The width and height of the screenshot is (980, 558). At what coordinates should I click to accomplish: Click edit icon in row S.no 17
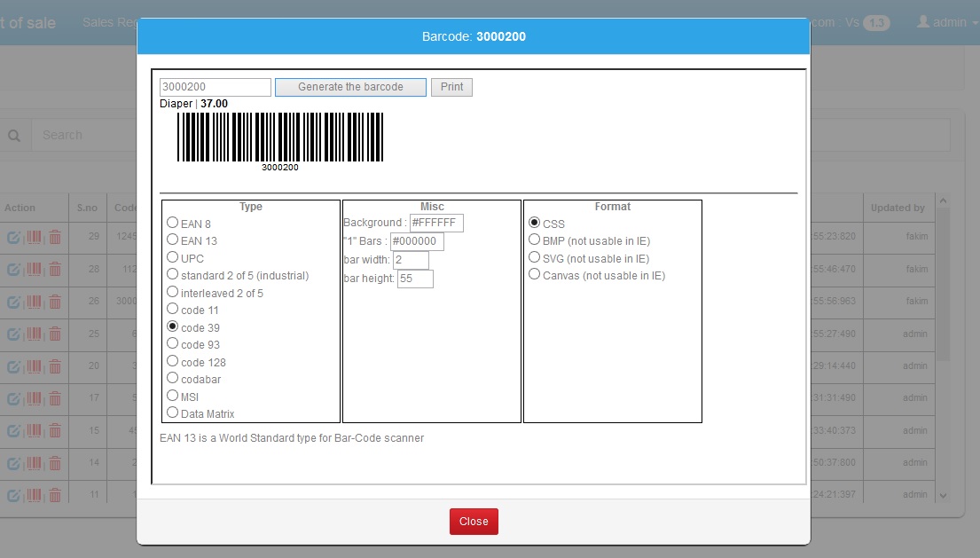(14, 398)
